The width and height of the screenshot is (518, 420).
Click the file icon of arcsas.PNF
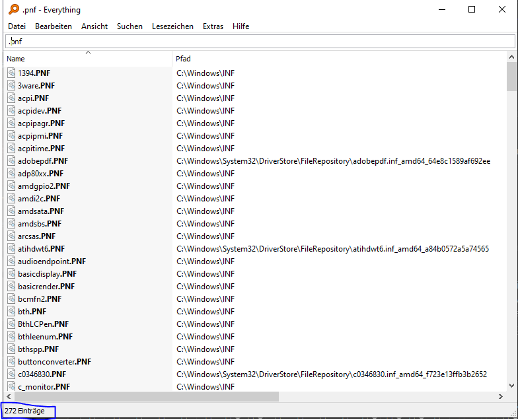[12, 236]
